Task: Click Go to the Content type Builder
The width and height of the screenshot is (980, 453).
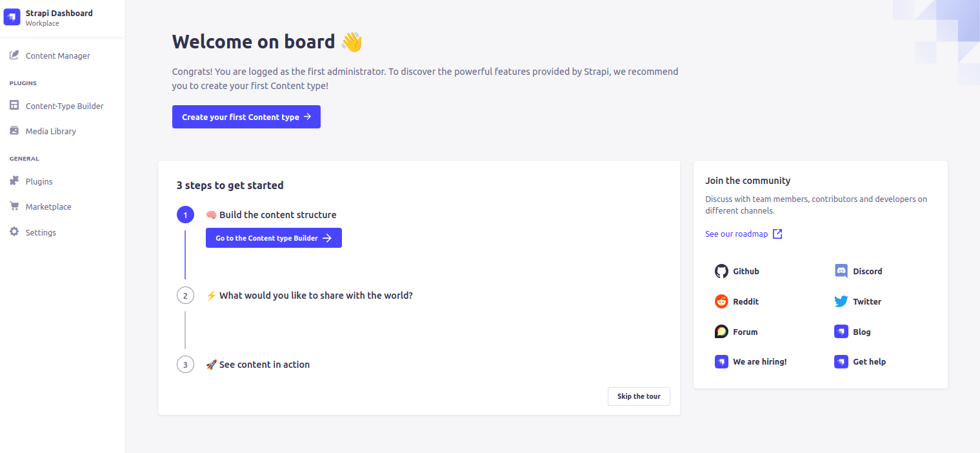Action: (x=274, y=238)
